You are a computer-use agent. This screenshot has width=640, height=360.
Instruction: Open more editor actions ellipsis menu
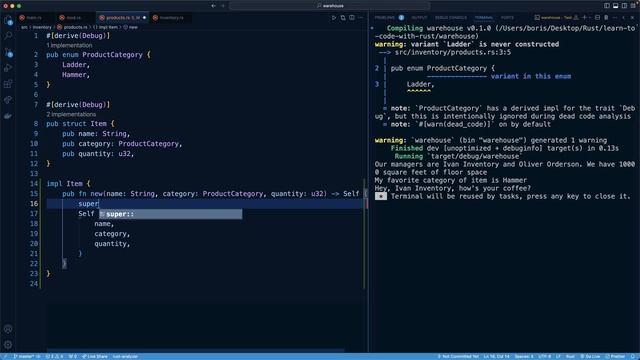[x=361, y=18]
